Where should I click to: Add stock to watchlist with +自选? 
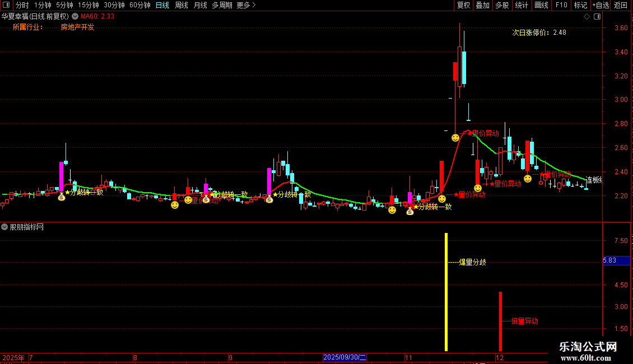point(601,5)
